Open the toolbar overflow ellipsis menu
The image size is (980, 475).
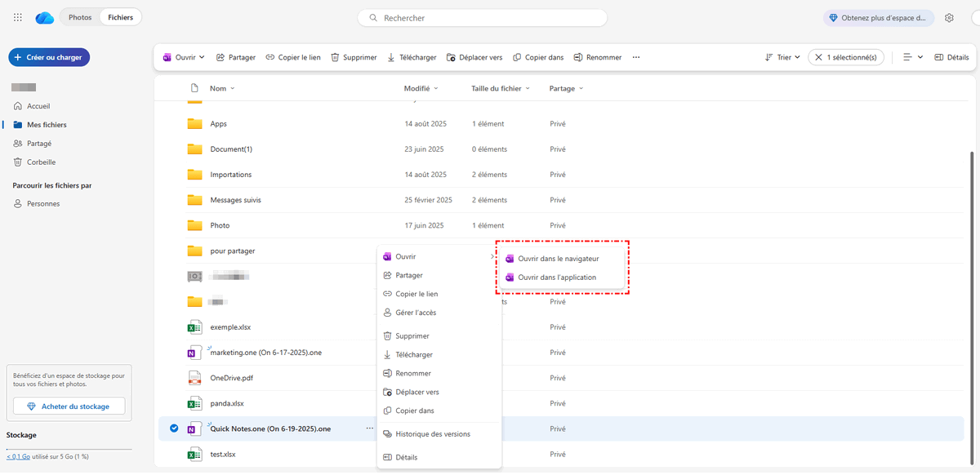tap(636, 58)
